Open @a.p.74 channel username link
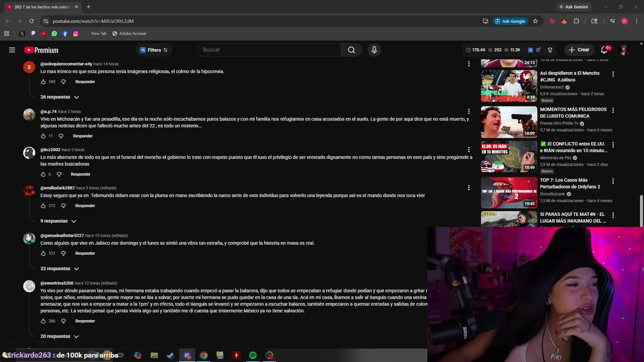 click(x=48, y=112)
